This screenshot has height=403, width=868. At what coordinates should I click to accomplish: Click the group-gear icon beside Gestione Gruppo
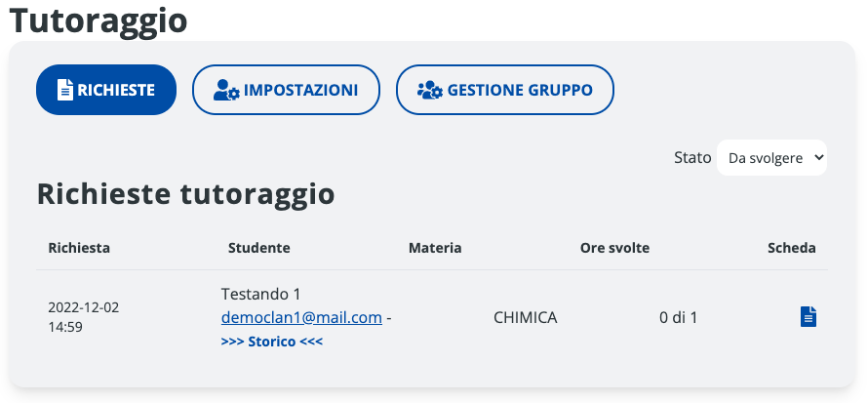coord(429,91)
